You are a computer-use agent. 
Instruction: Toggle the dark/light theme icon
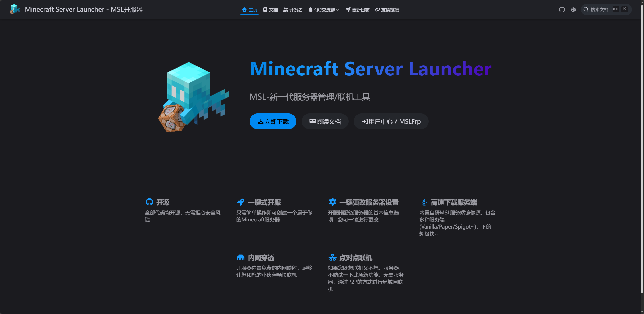pyautogui.click(x=573, y=10)
